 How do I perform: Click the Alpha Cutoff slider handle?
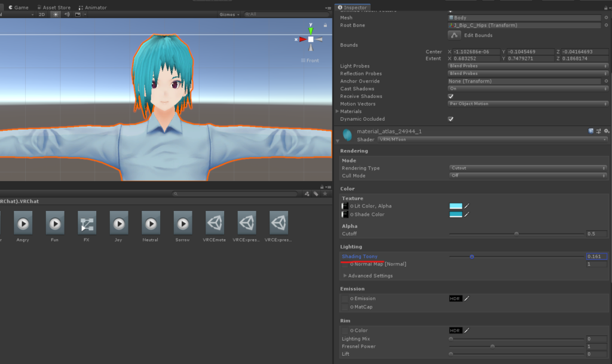click(516, 234)
